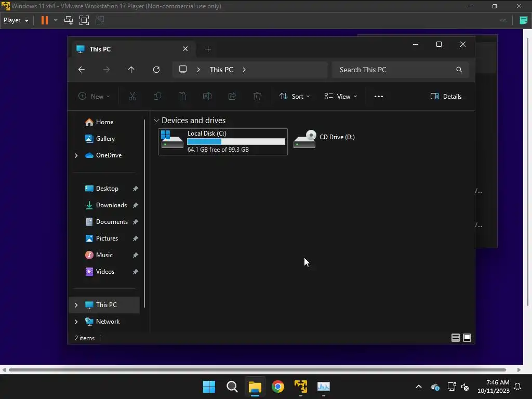
Task: Unpin Pictures pin icon
Action: click(136, 238)
